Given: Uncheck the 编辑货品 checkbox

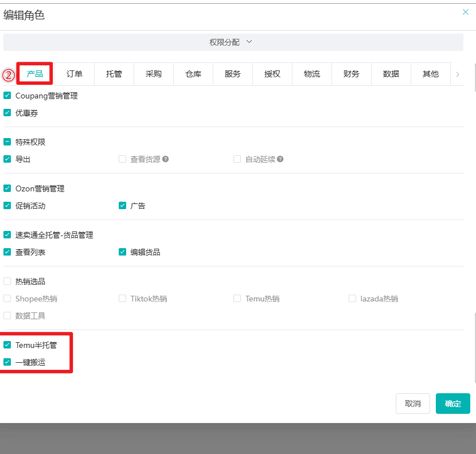Looking at the screenshot, I should (x=122, y=252).
